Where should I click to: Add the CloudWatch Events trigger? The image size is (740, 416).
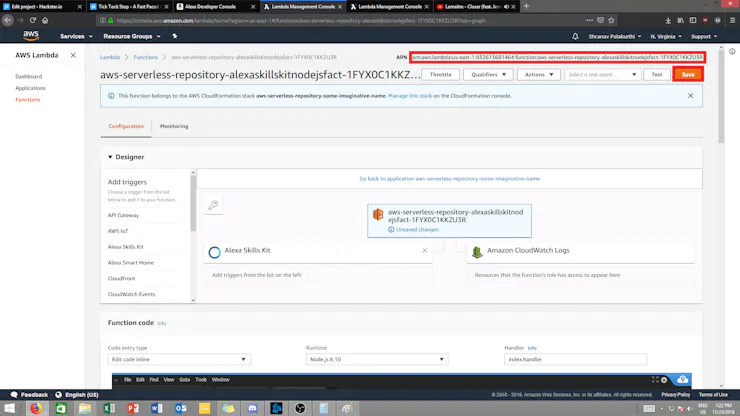pyautogui.click(x=131, y=294)
